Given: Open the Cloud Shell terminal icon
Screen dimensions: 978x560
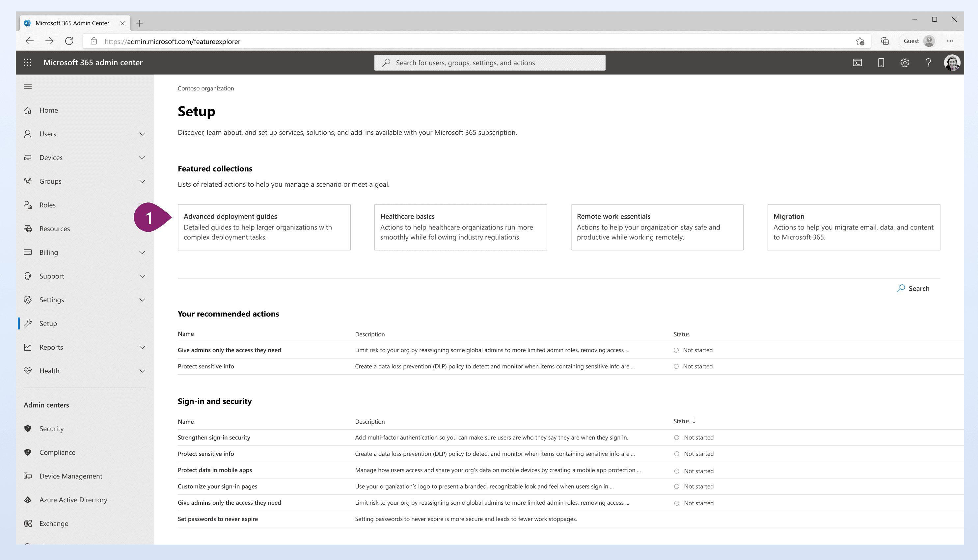Looking at the screenshot, I should [857, 63].
